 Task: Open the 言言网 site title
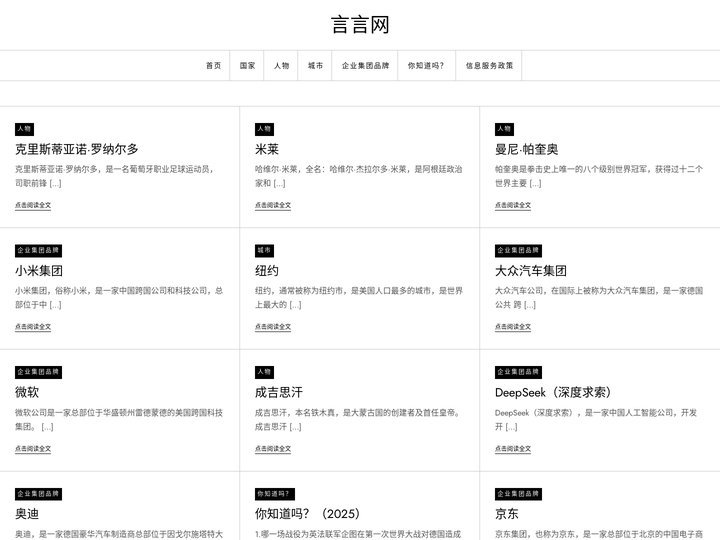pyautogui.click(x=360, y=25)
